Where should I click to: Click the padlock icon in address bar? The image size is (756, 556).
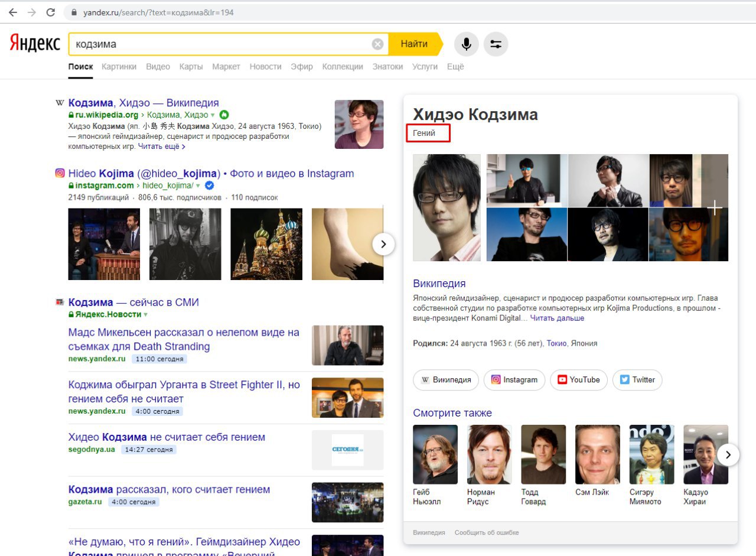click(x=74, y=12)
